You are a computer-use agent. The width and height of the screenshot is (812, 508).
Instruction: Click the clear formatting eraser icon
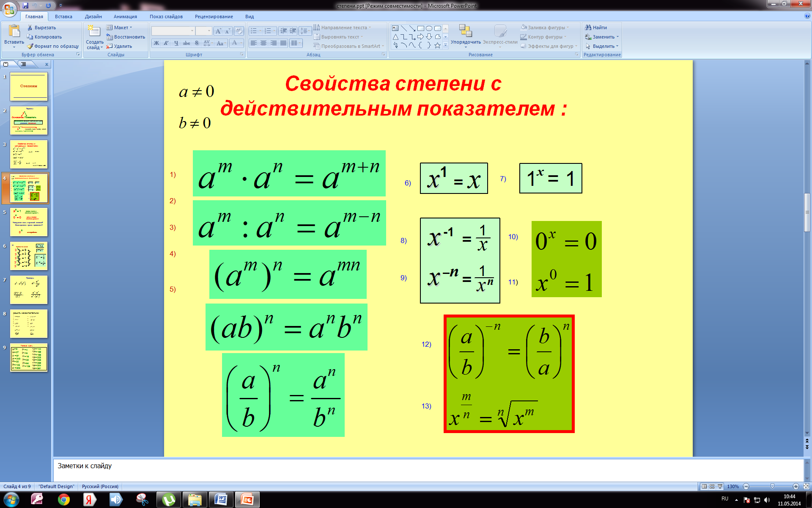239,31
